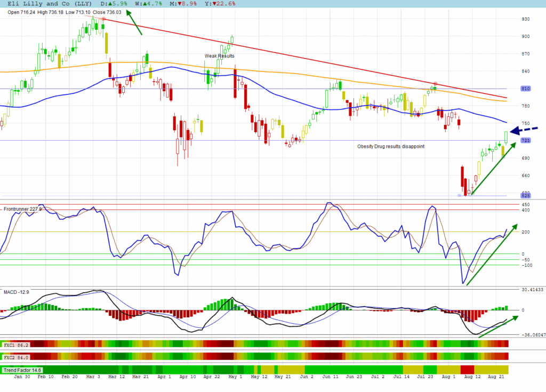546x392 pixels.
Task: Click the 750 price axis label
Action: point(525,123)
